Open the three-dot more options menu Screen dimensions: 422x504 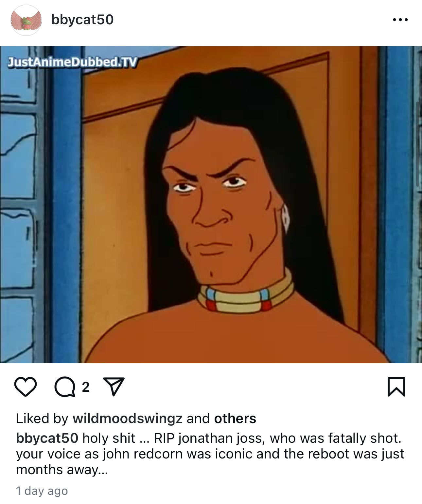400,20
